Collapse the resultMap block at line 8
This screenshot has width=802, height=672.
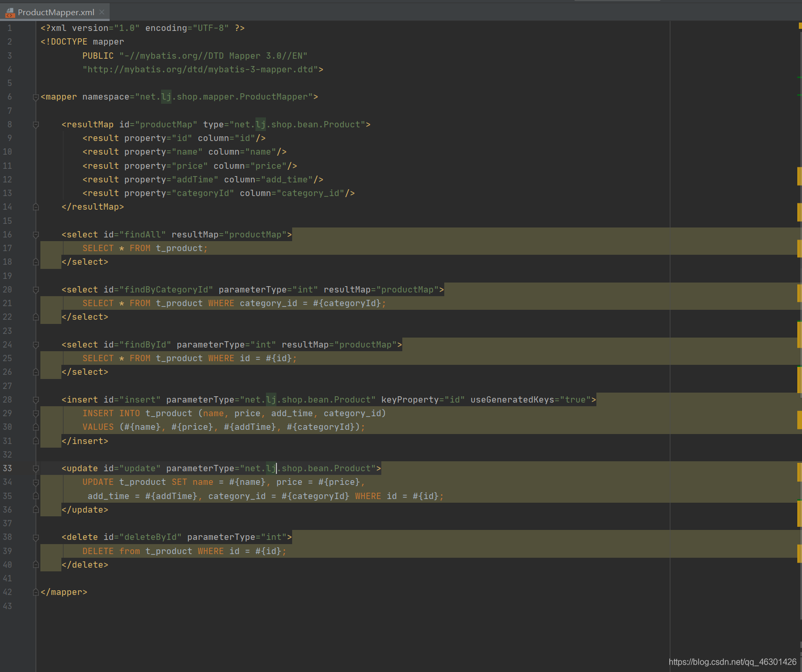[x=36, y=125]
